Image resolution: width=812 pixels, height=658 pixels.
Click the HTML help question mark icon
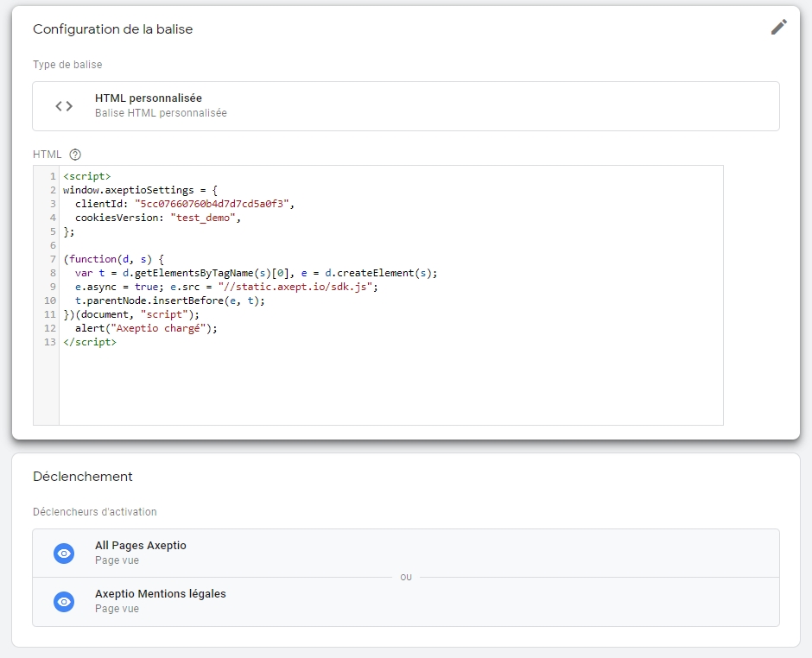pyautogui.click(x=75, y=155)
